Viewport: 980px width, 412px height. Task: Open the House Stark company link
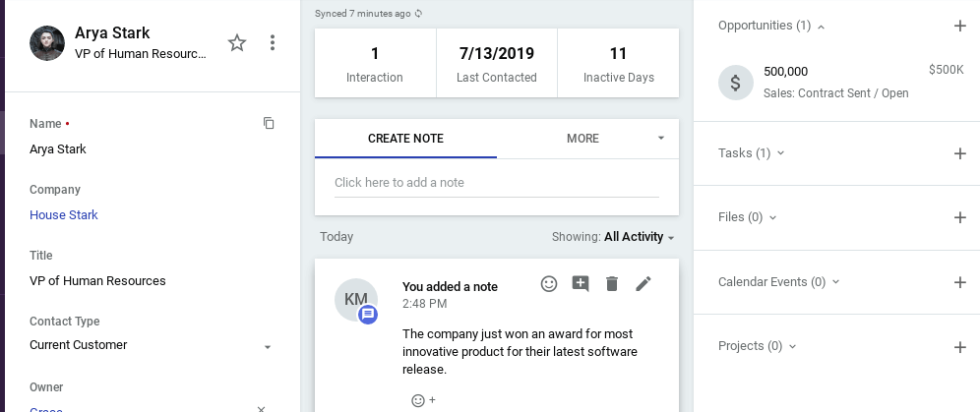pos(64,214)
